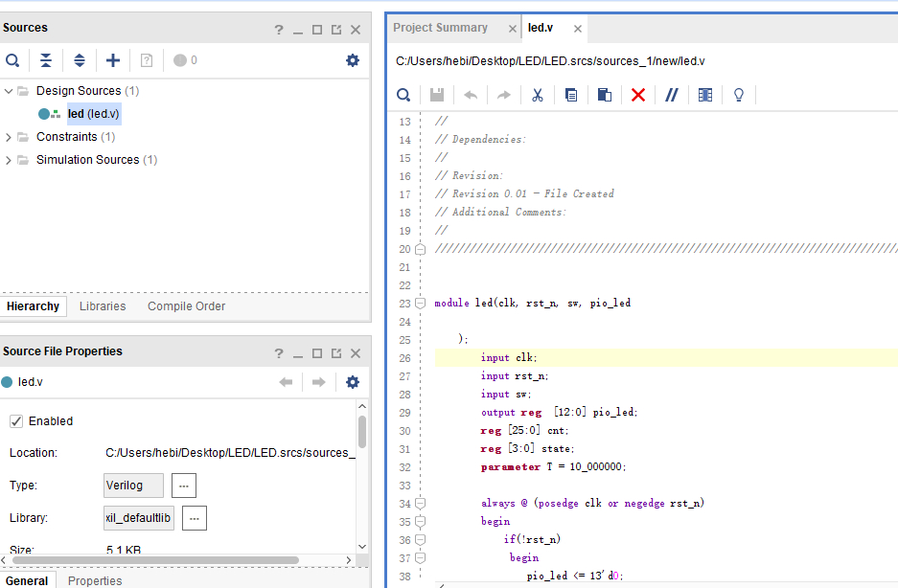The height and width of the screenshot is (588, 898).
Task: Expand the Simulation Sources folder
Action: 9,160
